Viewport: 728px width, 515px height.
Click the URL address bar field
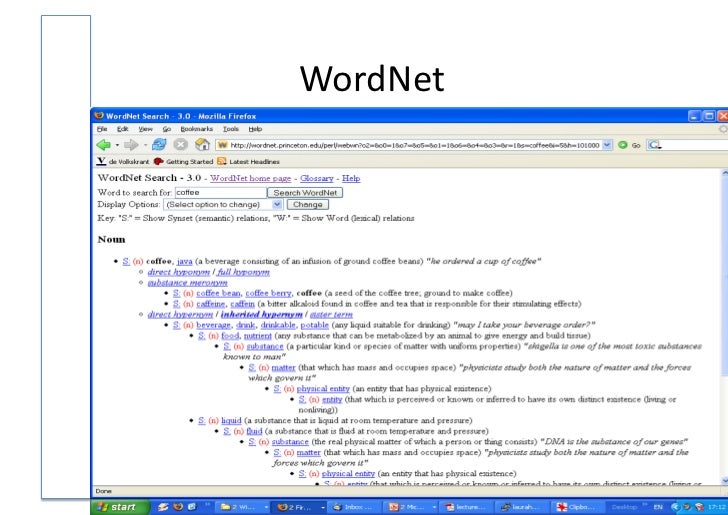(414, 145)
